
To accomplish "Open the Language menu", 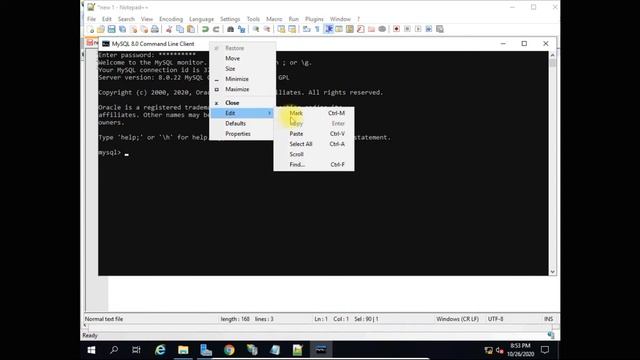I will pyautogui.click(x=201, y=19).
